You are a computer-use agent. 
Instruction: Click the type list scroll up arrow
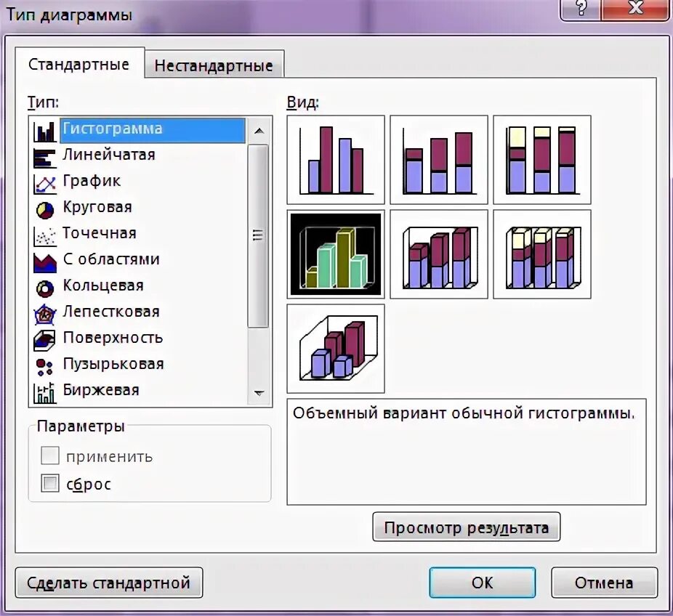tap(259, 131)
